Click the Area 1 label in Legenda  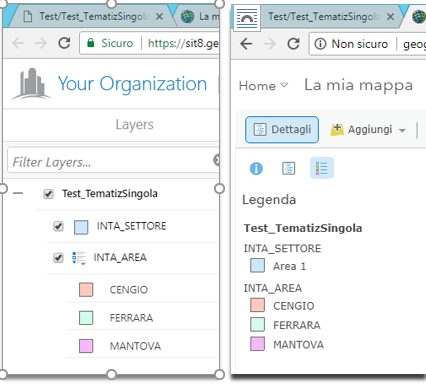pos(289,266)
